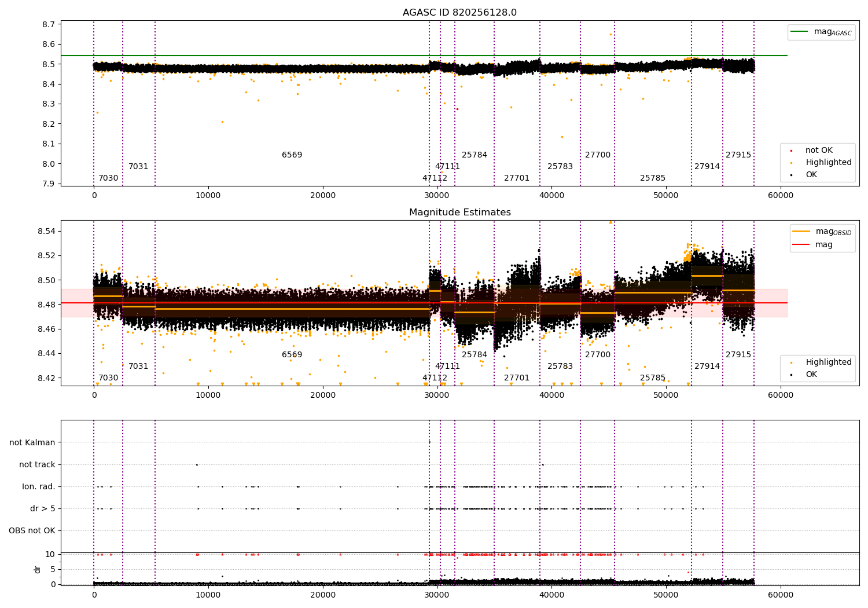Viewport: 868px width, 608px height.
Task: Select 'Highlighted' in the top panel legend
Action: coord(821,163)
